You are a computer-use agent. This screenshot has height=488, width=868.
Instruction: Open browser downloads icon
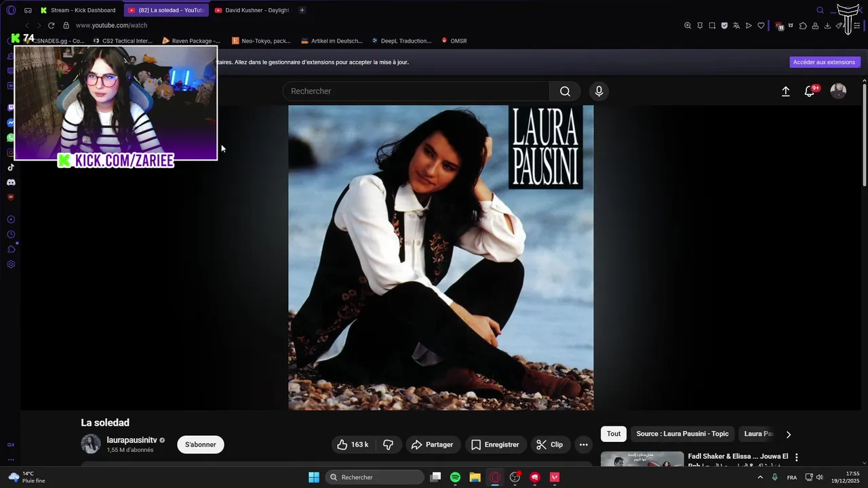827,26
